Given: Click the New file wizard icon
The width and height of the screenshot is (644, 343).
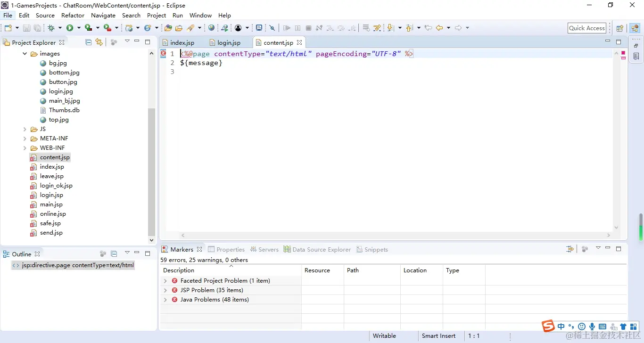Looking at the screenshot, I should tap(8, 28).
